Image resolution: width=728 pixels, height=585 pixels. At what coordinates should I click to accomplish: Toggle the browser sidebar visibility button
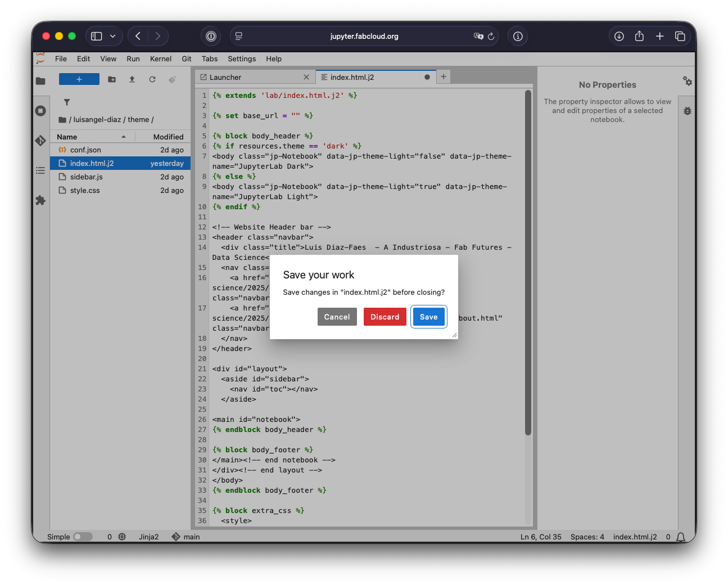tap(97, 36)
